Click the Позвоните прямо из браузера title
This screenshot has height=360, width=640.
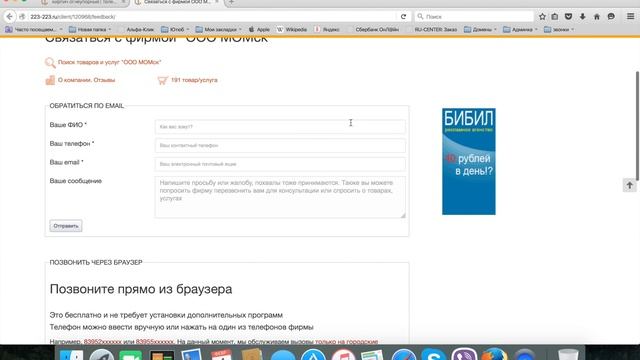[x=141, y=289]
